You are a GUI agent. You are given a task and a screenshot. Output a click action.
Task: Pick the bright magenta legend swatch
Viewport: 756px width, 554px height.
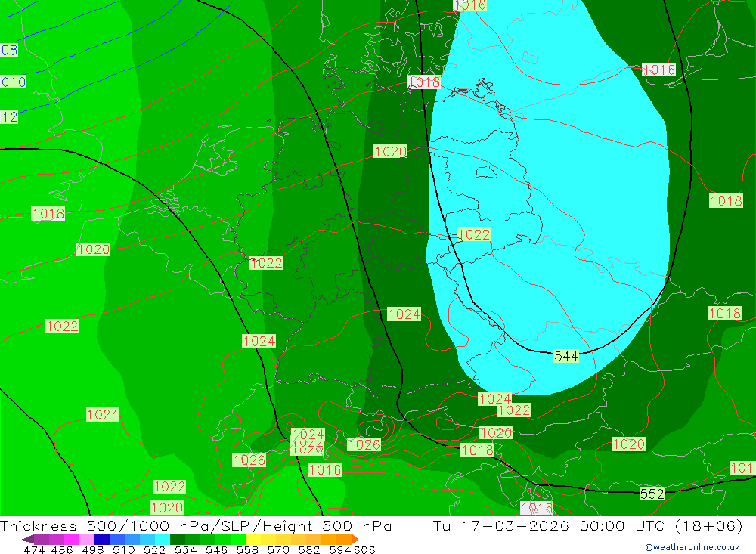71,539
